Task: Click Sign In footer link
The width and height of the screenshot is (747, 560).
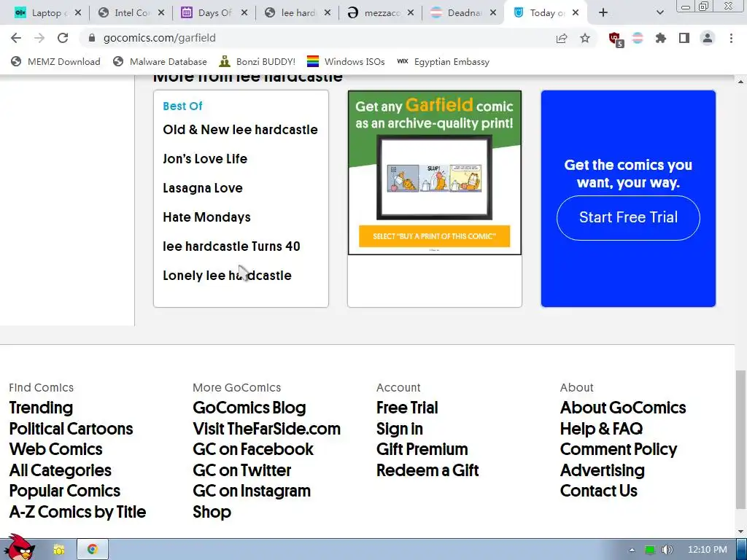Action: 400,429
